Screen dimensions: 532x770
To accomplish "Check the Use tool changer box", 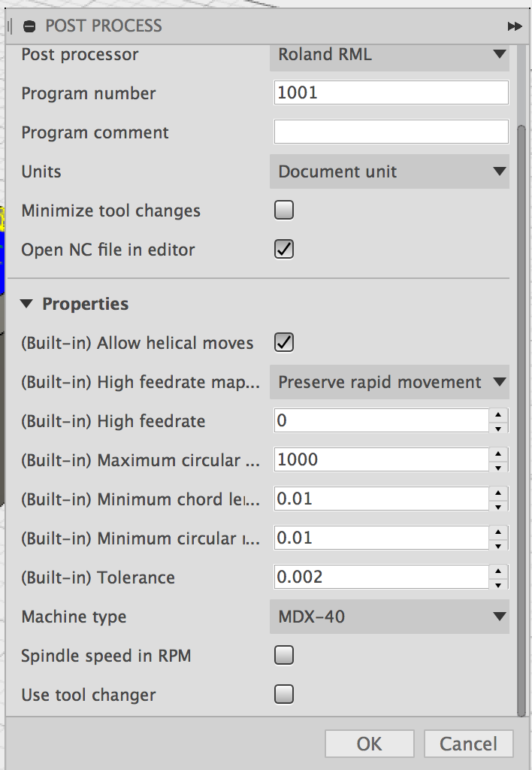I will [284, 694].
